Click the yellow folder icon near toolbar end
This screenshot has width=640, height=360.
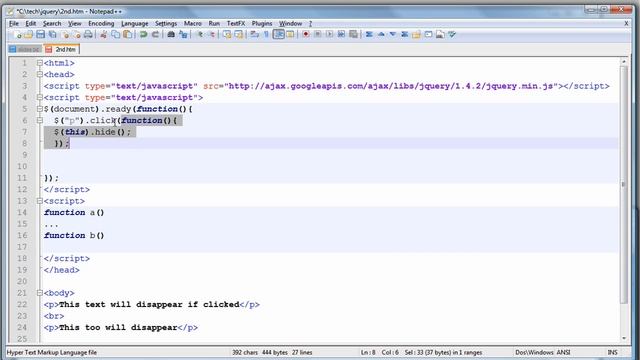[x=416, y=35]
